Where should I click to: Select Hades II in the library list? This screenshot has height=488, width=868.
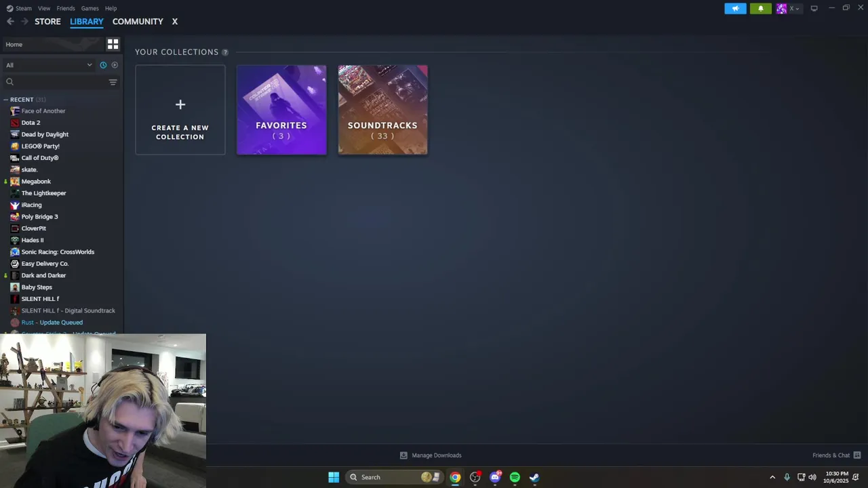[33, 240]
